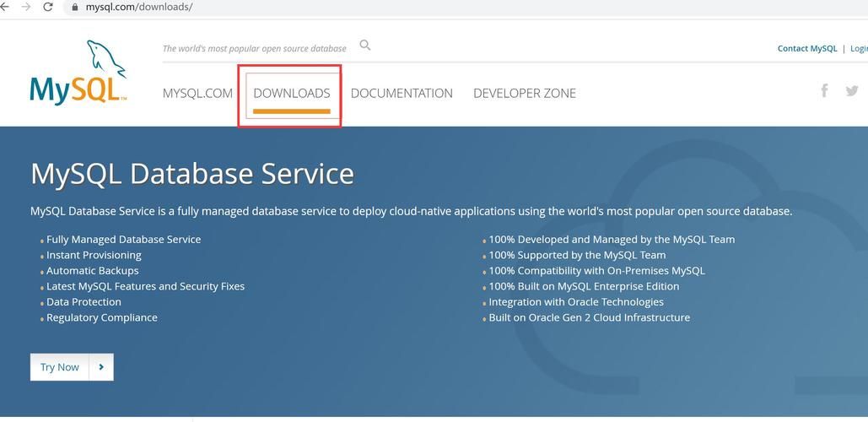This screenshot has height=422, width=868.
Task: Click the search field tagline text
Action: [x=254, y=49]
